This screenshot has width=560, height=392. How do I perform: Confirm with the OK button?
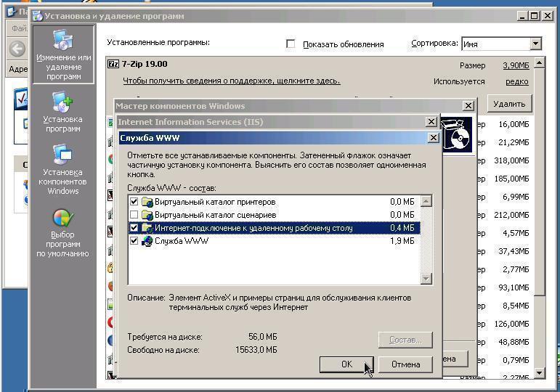tap(346, 364)
